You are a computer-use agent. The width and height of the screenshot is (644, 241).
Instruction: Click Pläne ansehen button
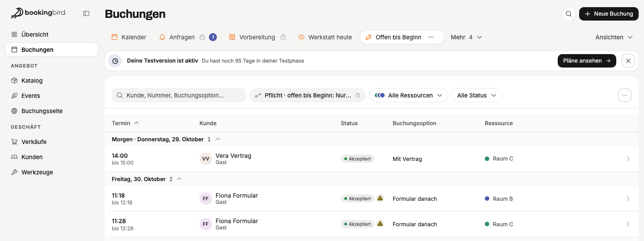[x=587, y=61]
